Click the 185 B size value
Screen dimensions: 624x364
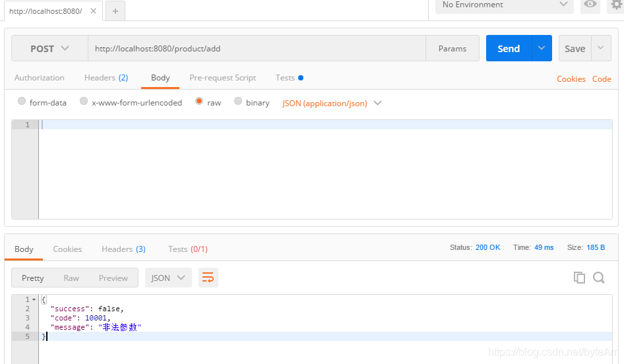tap(596, 247)
